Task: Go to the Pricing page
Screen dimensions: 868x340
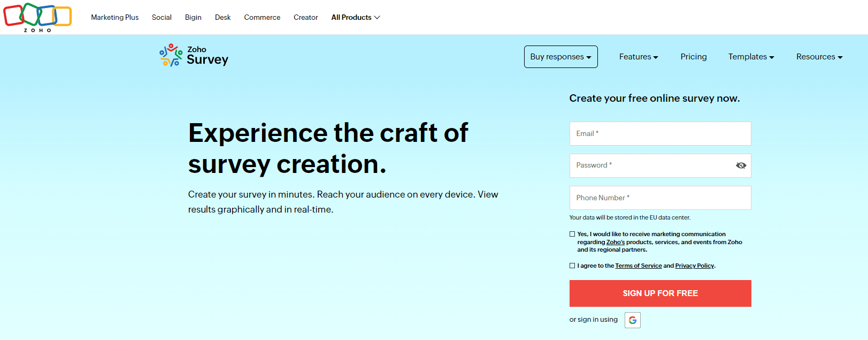Action: [694, 57]
